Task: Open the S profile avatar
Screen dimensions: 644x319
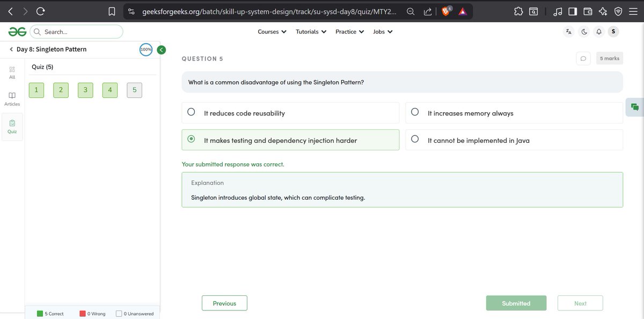Action: point(613,32)
